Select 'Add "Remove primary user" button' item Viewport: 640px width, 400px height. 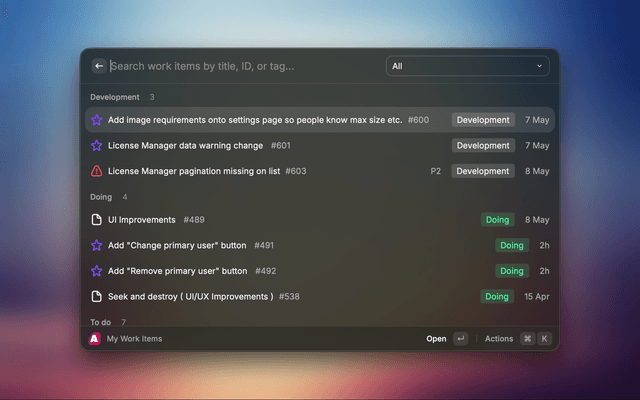320,271
